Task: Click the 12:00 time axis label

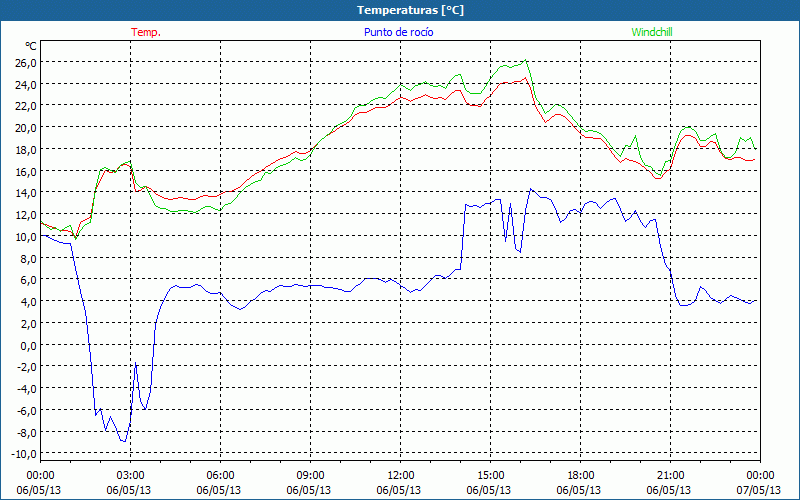Action: coord(401,475)
